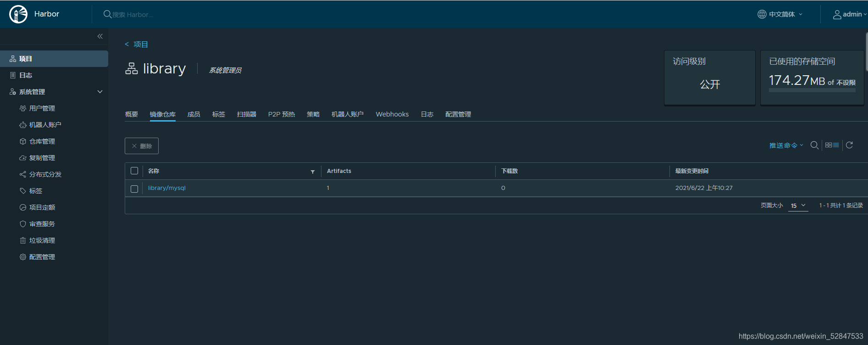Open the 标签 tab in project
Image resolution: width=868 pixels, height=345 pixels.
(219, 114)
